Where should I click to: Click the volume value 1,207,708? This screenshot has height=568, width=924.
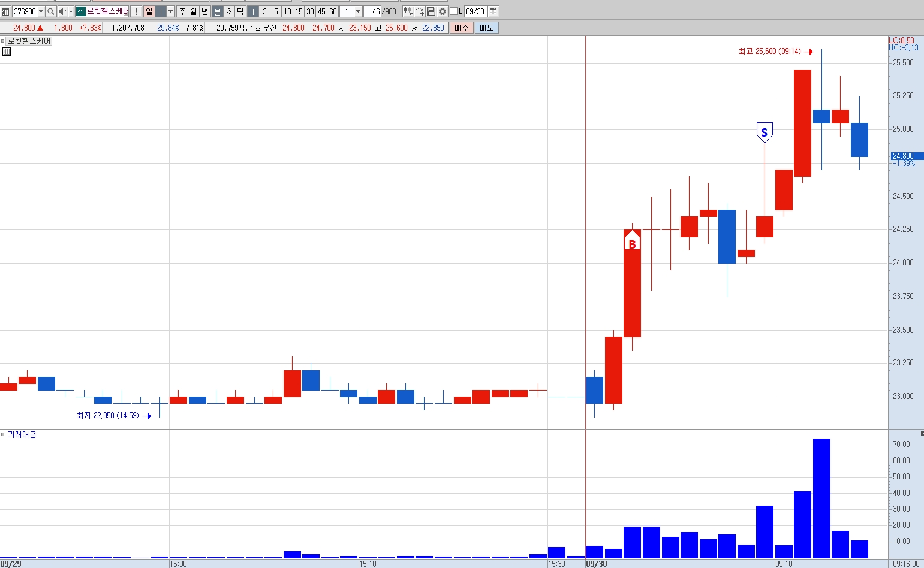pos(128,28)
